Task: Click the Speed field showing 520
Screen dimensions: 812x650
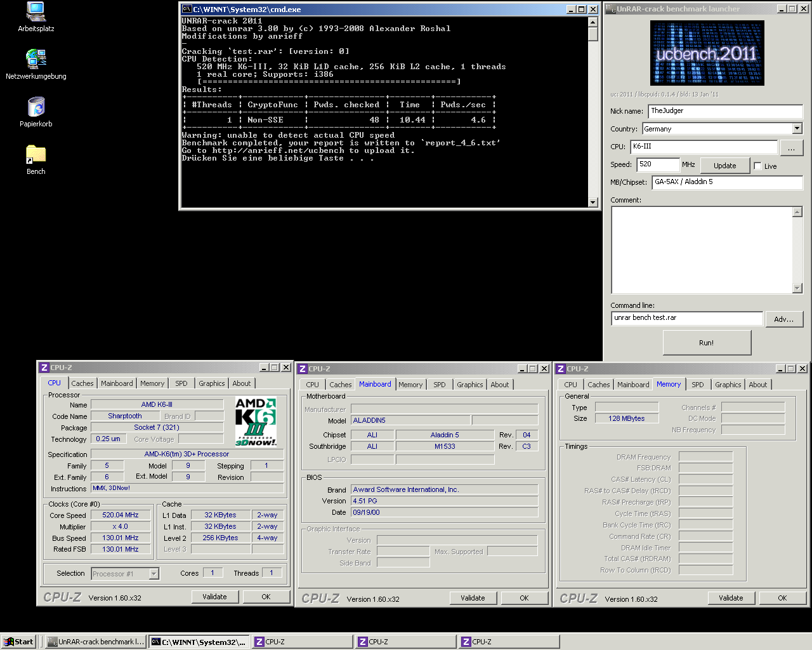Action: [x=658, y=164]
